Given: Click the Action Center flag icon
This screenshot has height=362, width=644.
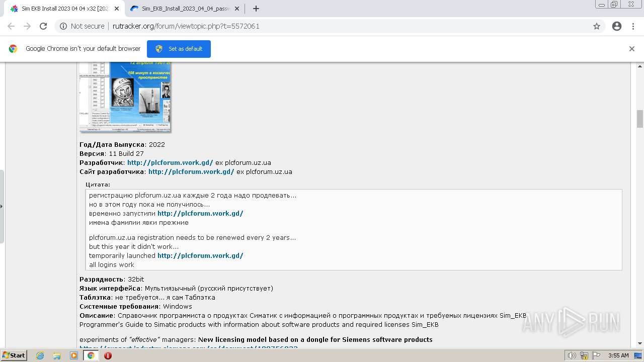Looking at the screenshot, I should [596, 355].
